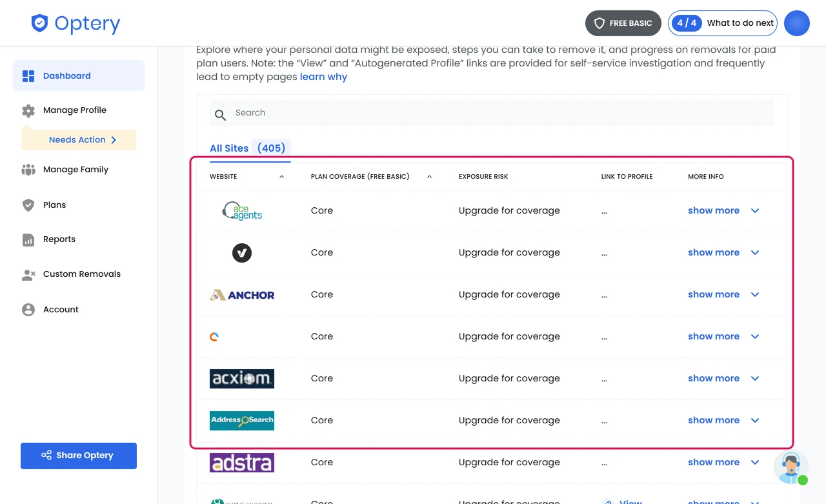Expand show more chevron for AddressSearch row
The image size is (826, 504).
pyautogui.click(x=755, y=421)
